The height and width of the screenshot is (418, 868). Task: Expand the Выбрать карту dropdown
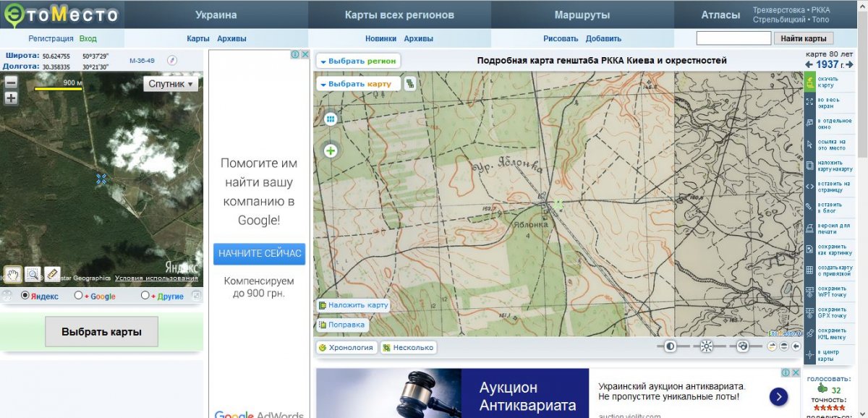356,84
